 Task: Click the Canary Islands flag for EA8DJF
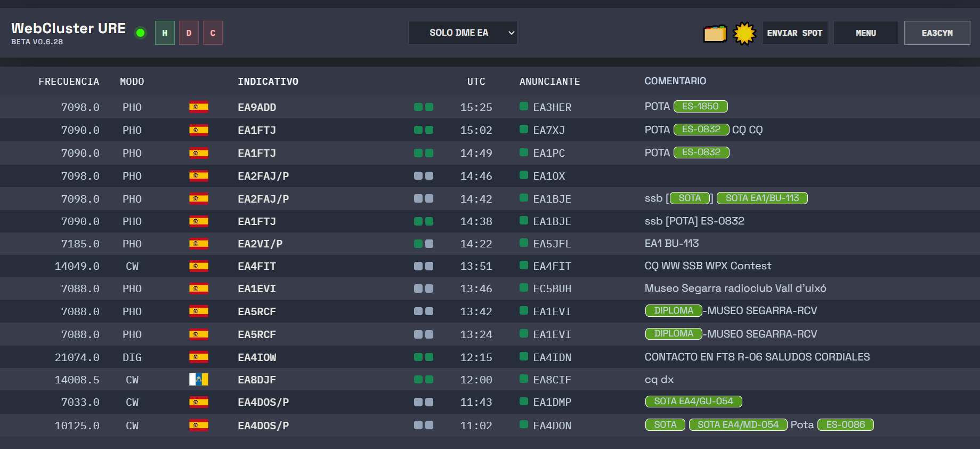[198, 380]
